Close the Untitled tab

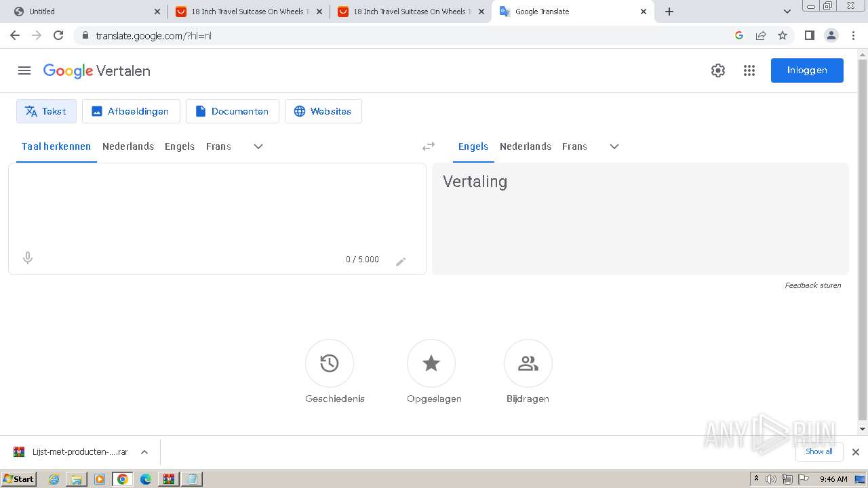click(x=157, y=12)
